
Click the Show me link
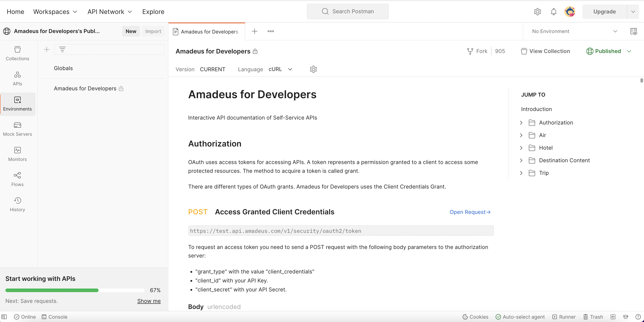pyautogui.click(x=149, y=301)
